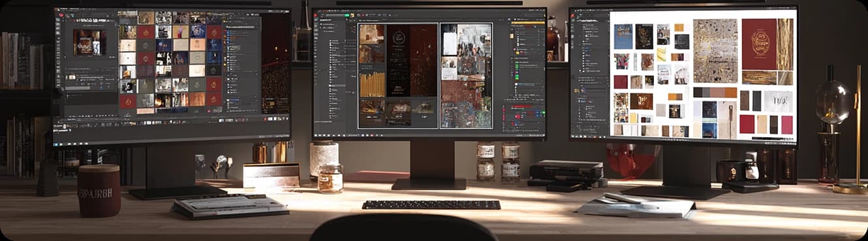Viewport: 868px width, 241px height.
Task: Click the blue button below the bottle preview on left monitor
Action: (101, 87)
